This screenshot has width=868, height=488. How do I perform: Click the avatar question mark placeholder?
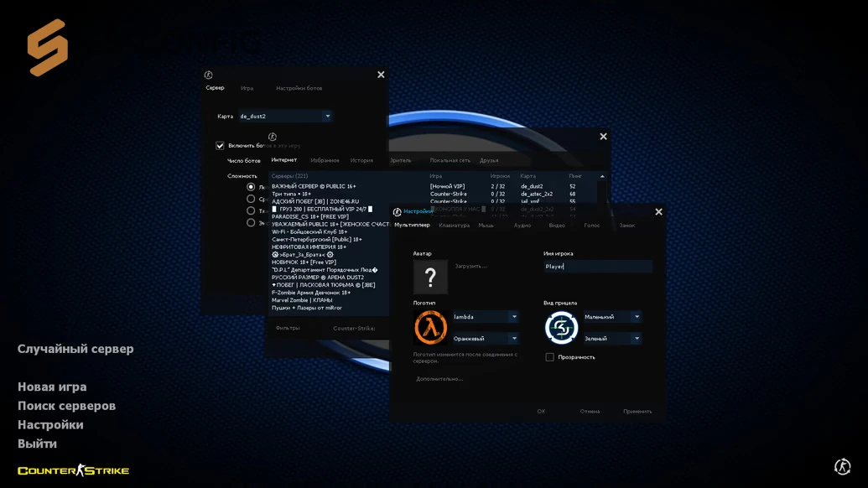click(x=430, y=277)
